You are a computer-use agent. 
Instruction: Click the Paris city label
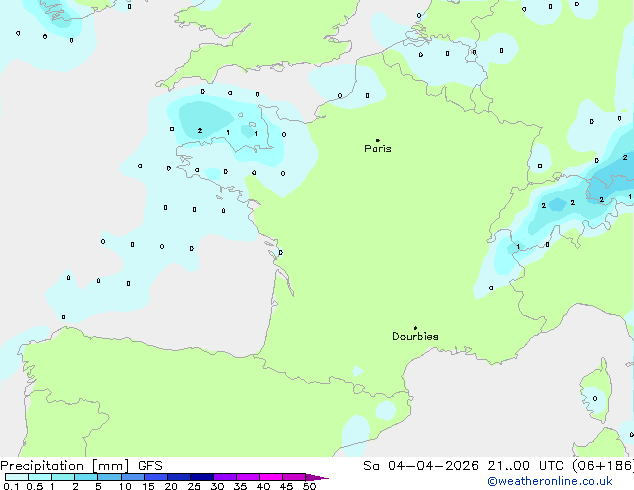pos(378,149)
